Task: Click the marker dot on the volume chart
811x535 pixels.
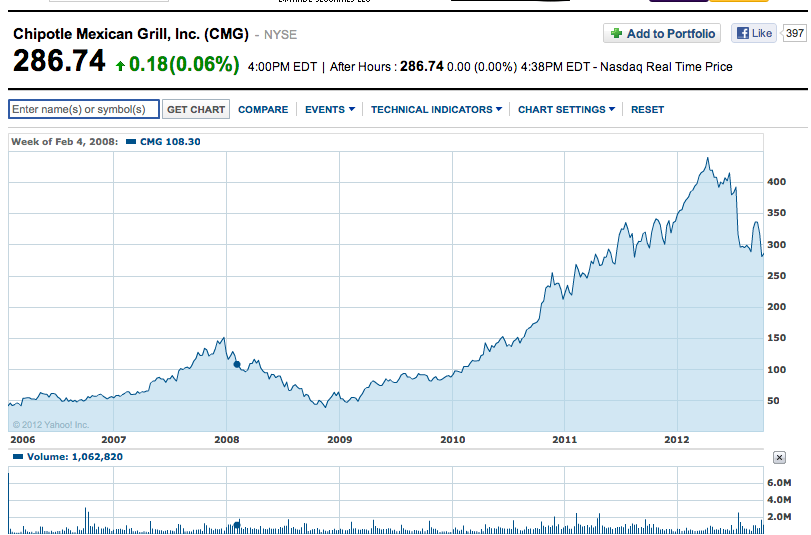Action: (237, 525)
